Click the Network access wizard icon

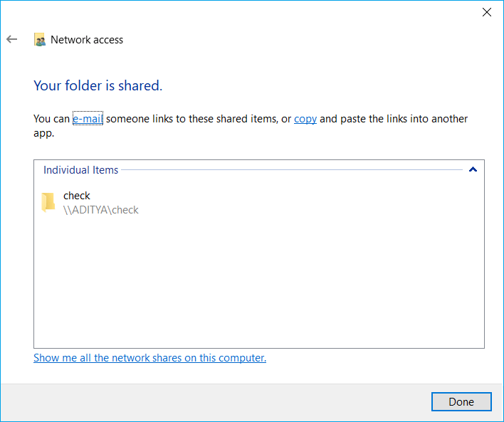click(x=40, y=40)
